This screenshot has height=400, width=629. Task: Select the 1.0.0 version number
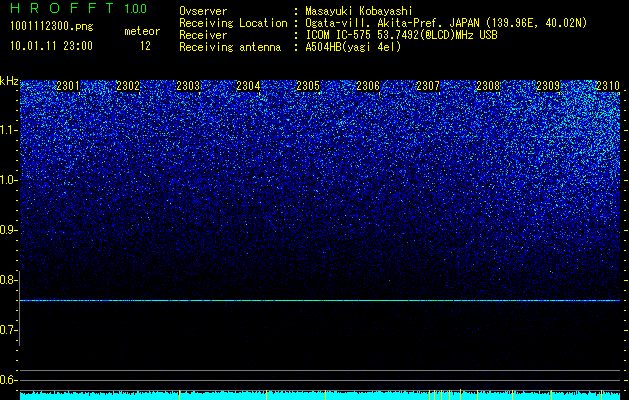136,9
